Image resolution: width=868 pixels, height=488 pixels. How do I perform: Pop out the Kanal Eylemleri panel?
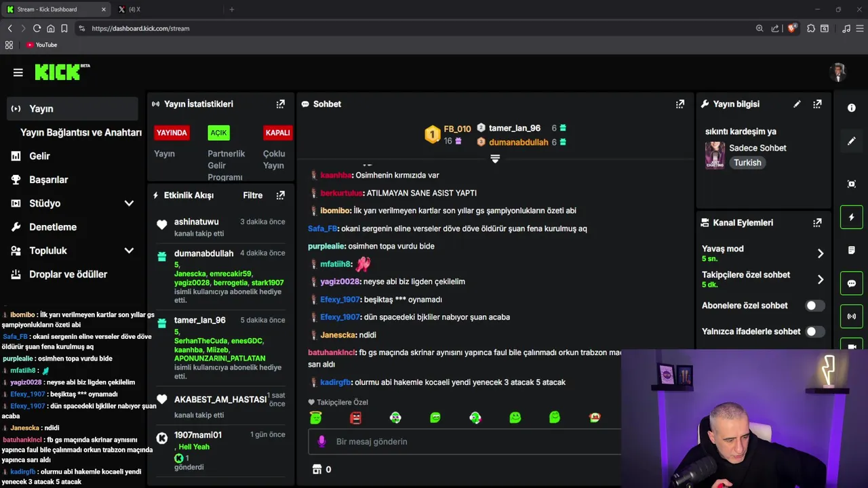point(817,222)
